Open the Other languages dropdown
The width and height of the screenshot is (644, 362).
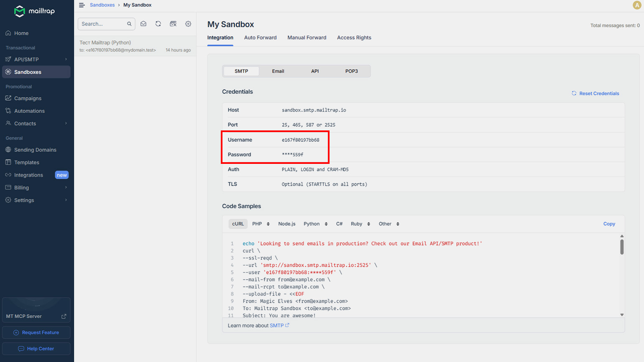click(389, 224)
